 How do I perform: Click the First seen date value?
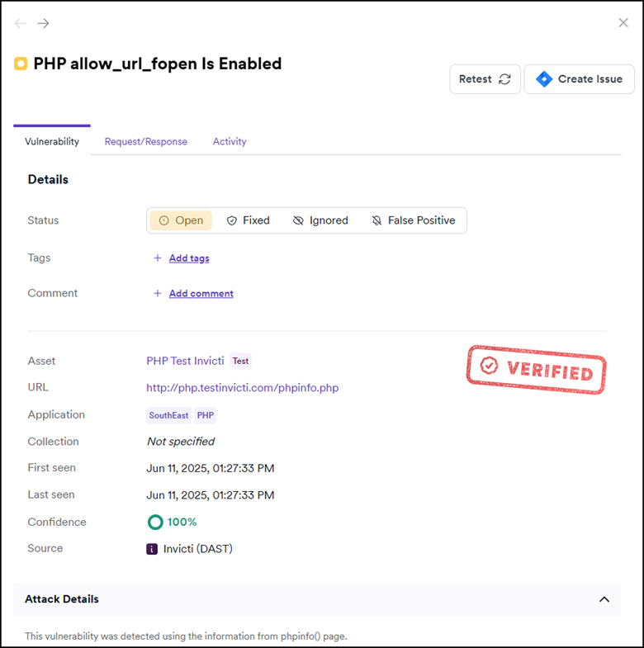coord(211,468)
